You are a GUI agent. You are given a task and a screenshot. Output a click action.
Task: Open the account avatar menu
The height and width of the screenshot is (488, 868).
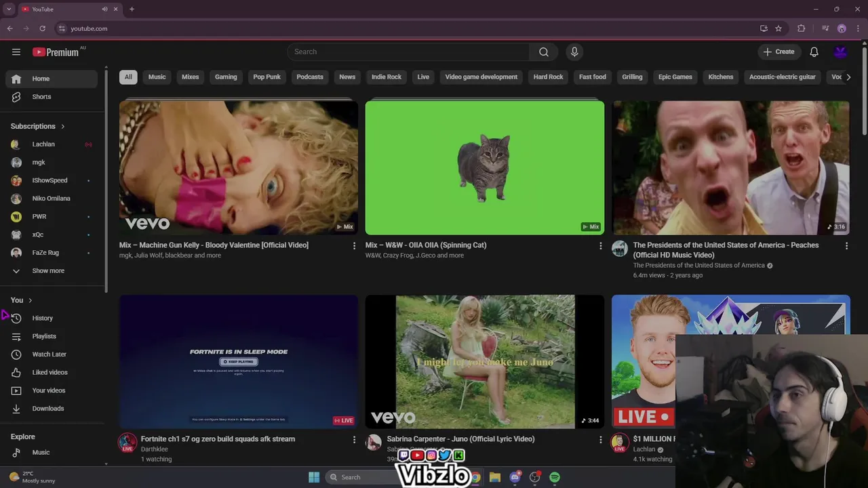click(x=840, y=52)
